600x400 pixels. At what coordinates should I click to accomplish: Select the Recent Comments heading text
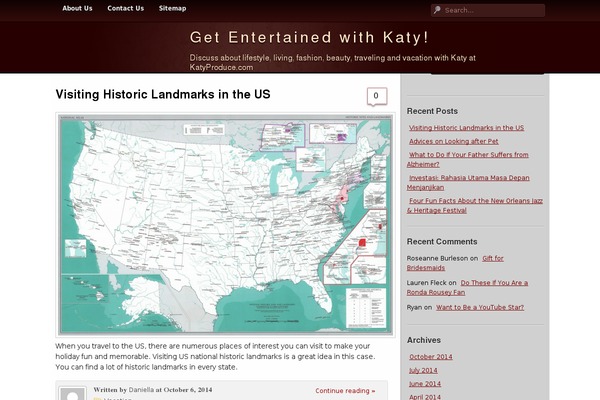coord(442,242)
